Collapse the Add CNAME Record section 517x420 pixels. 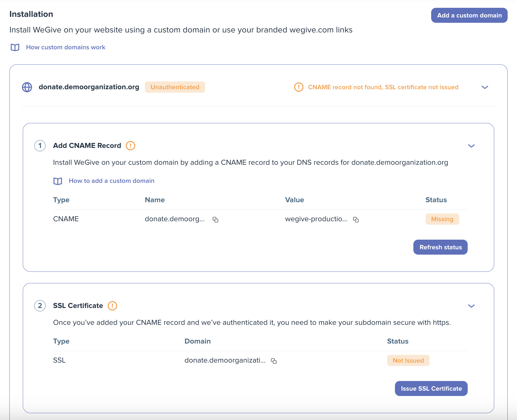pyautogui.click(x=471, y=146)
